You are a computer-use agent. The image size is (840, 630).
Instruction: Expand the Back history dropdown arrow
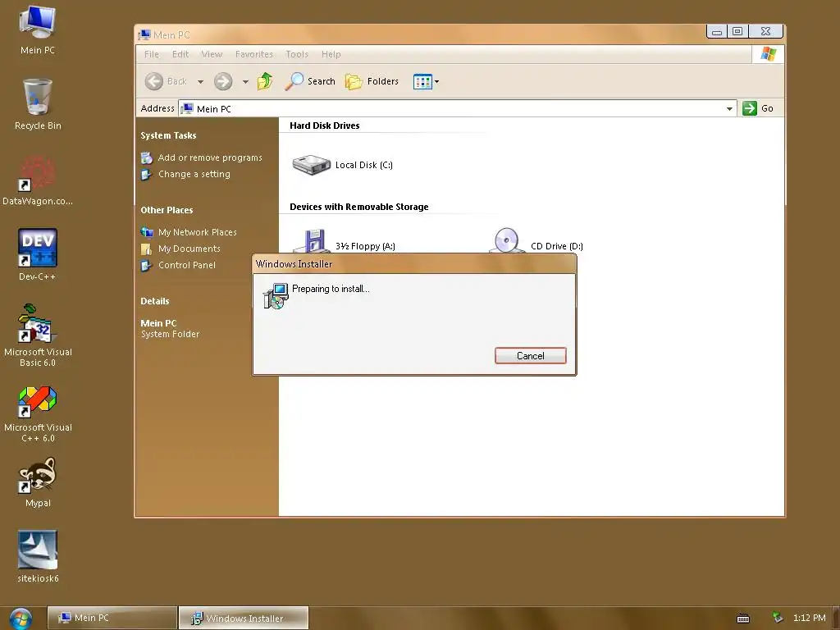click(200, 82)
